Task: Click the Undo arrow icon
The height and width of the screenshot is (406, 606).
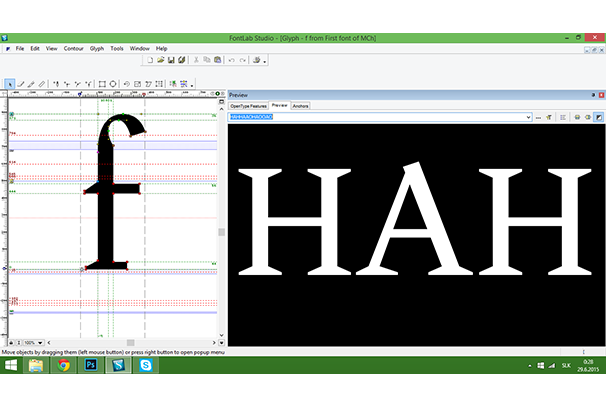Action: (x=231, y=60)
